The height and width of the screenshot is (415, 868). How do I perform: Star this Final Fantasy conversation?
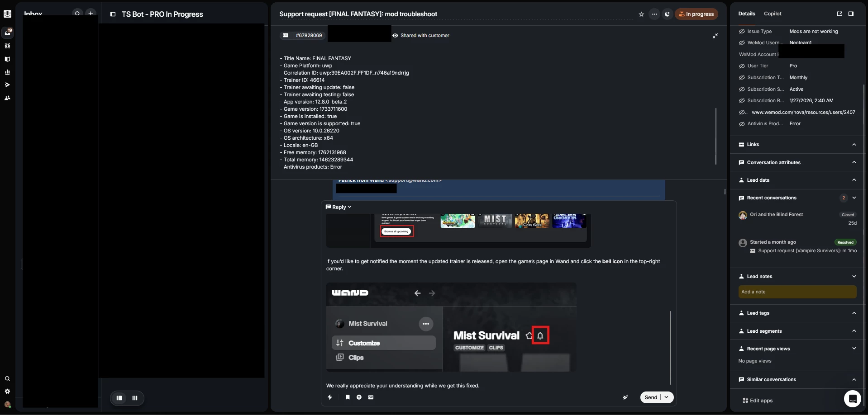click(641, 14)
